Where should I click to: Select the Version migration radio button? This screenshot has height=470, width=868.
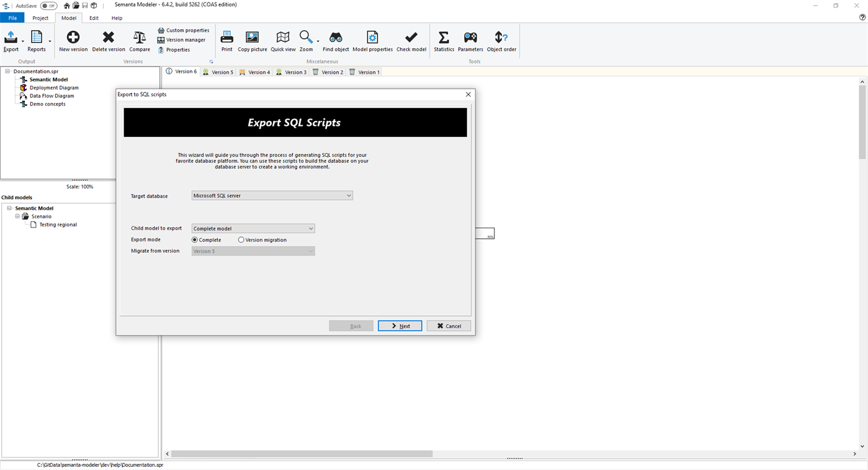[241, 239]
